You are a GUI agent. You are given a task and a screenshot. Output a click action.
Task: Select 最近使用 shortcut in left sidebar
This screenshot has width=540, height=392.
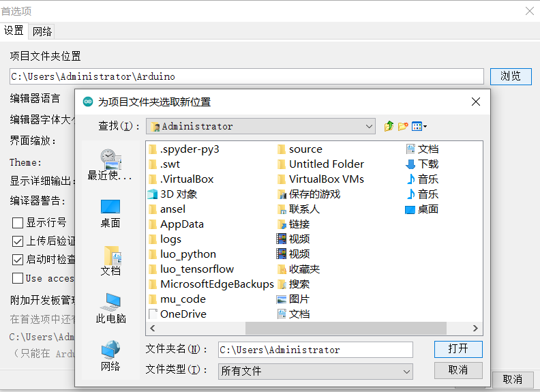coord(110,164)
